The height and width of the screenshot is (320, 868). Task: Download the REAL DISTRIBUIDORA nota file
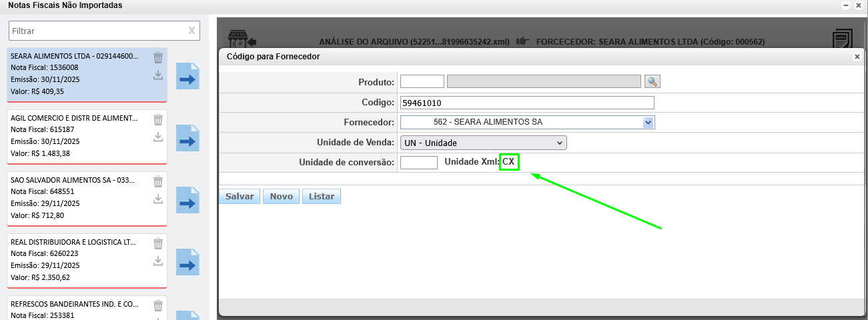pyautogui.click(x=158, y=261)
